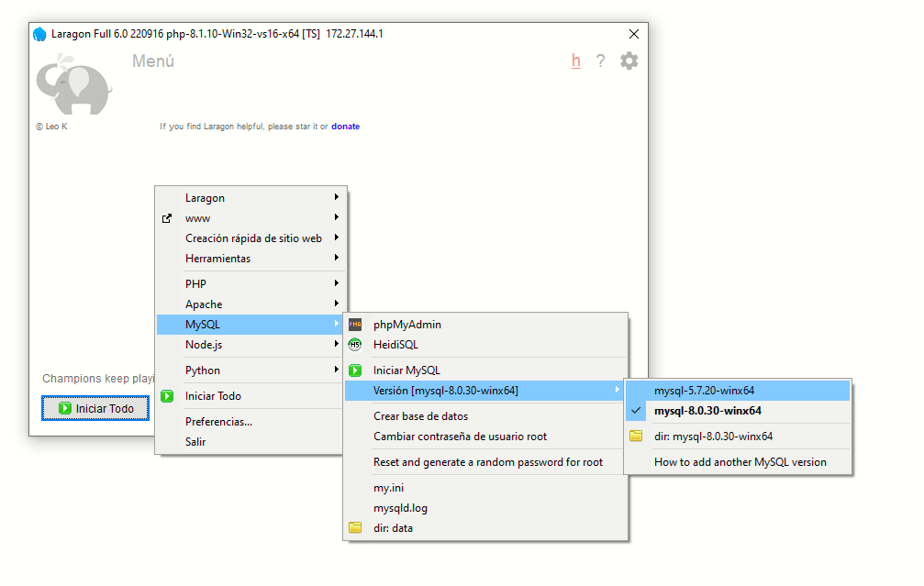
Task: Select Crear base de datos
Action: (420, 416)
